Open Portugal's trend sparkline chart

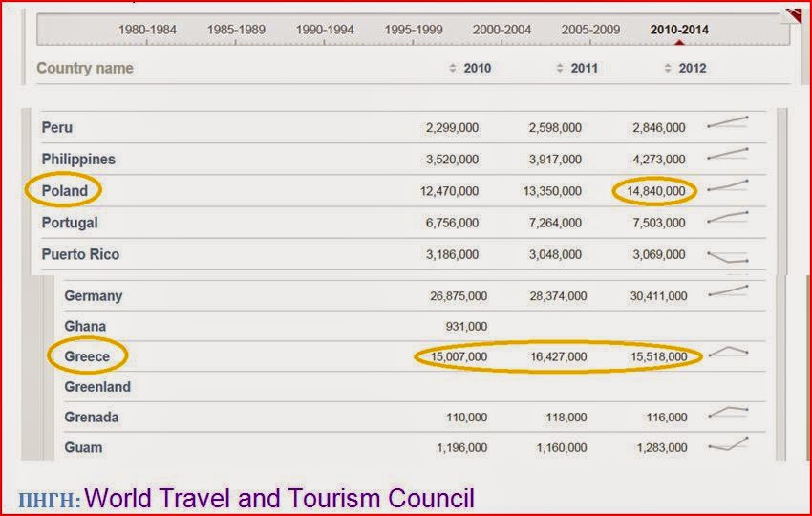(727, 219)
